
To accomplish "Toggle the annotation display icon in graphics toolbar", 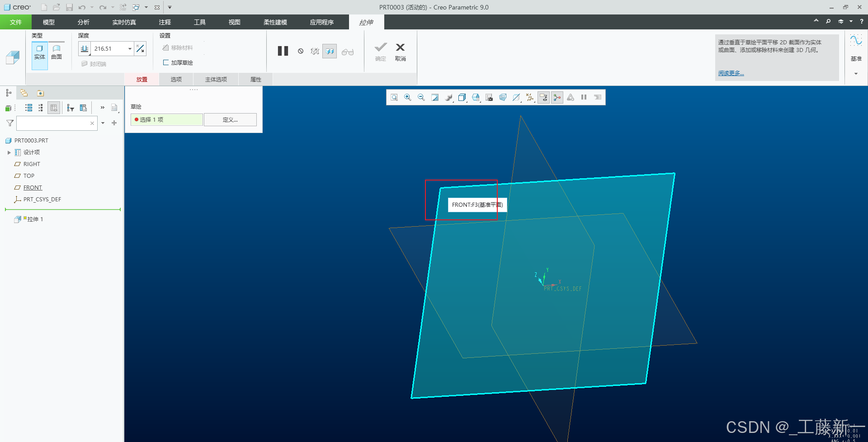I will pos(543,97).
